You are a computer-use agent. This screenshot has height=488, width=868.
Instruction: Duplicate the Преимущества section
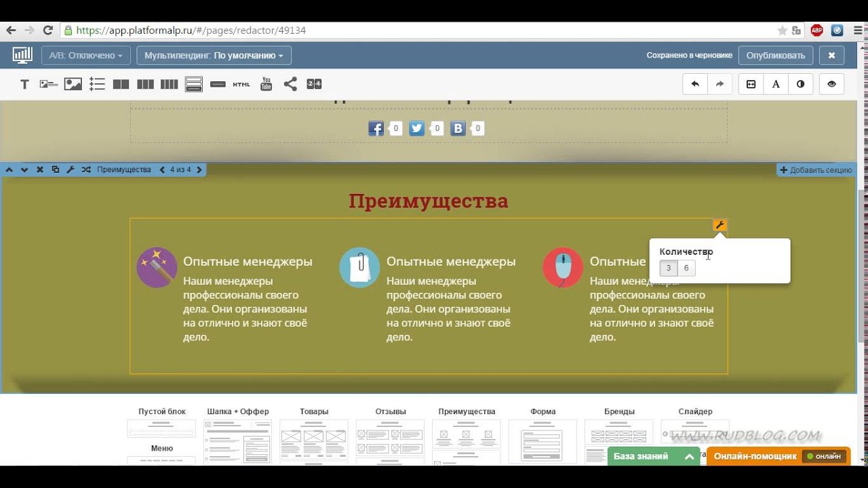[x=56, y=169]
